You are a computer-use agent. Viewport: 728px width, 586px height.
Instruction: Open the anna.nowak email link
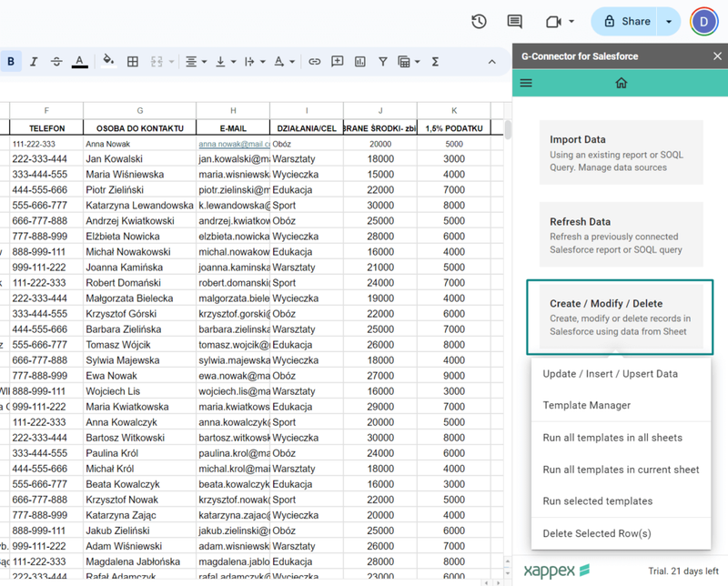pos(234,144)
